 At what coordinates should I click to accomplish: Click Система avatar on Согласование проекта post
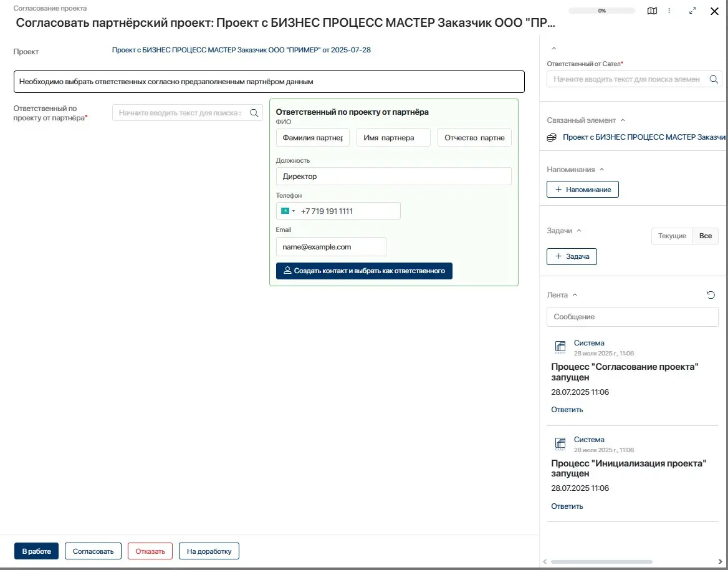(560, 347)
